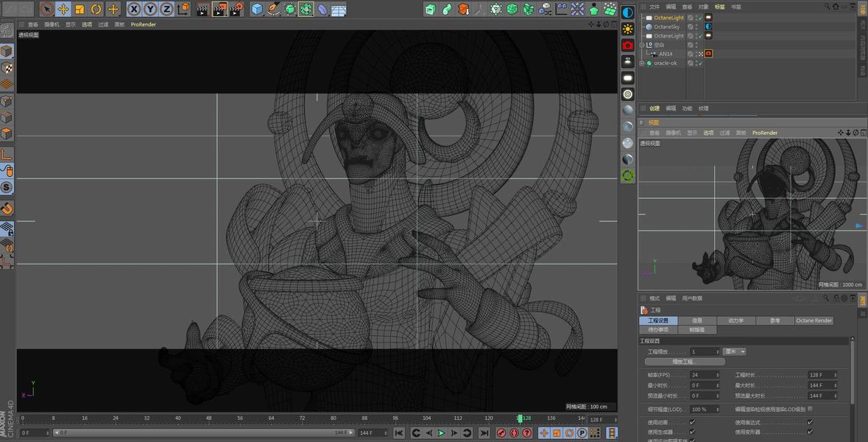This screenshot has width=868, height=442.
Task: Switch the coordinate system icon
Action: (x=183, y=9)
